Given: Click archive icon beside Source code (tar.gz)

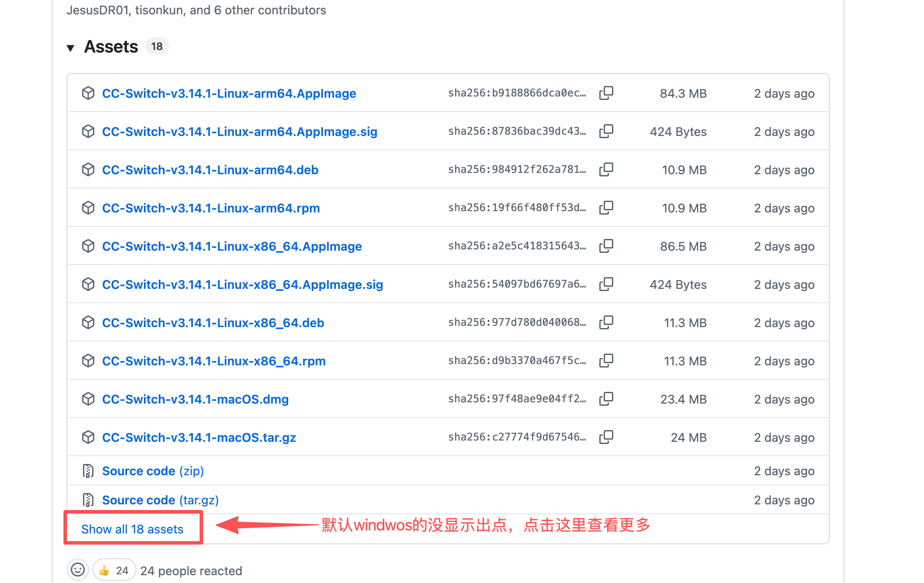Looking at the screenshot, I should (88, 500).
